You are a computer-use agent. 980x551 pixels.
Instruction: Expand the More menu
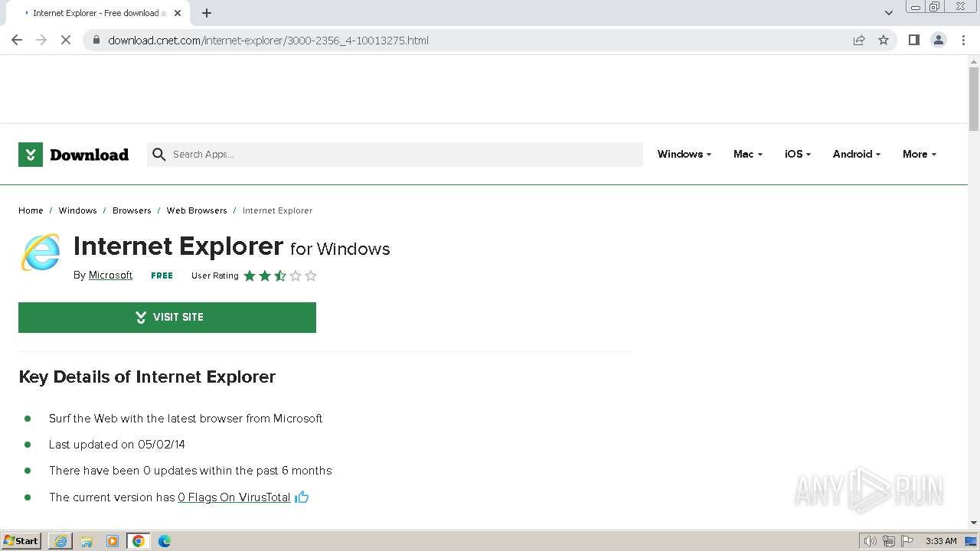(920, 154)
